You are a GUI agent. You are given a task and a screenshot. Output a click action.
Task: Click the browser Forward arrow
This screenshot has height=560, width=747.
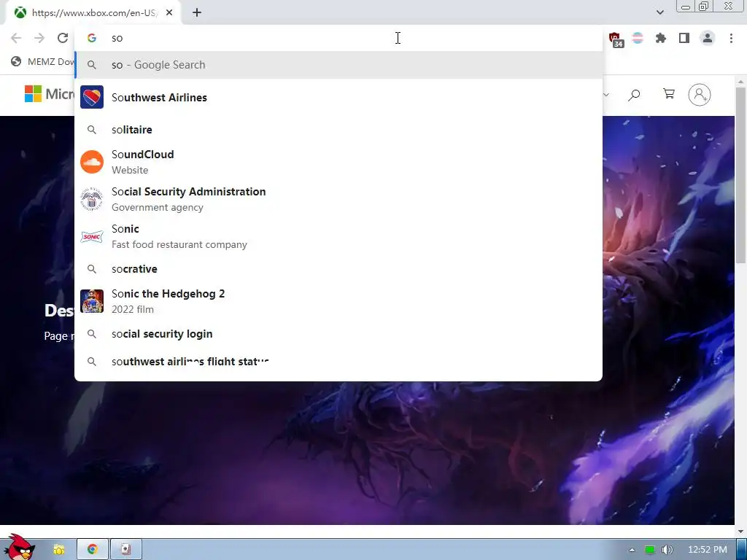[39, 38]
